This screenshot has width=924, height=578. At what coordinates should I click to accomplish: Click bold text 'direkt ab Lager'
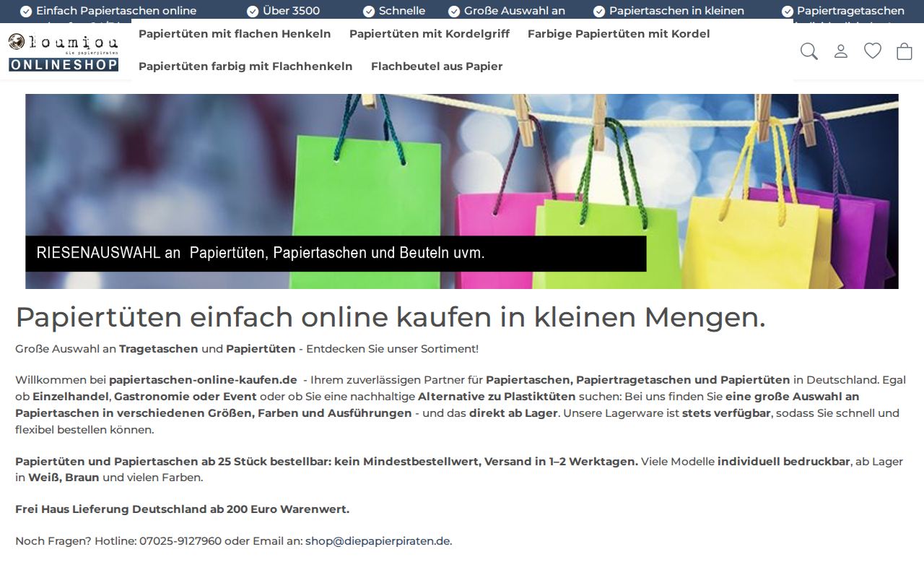click(x=513, y=413)
